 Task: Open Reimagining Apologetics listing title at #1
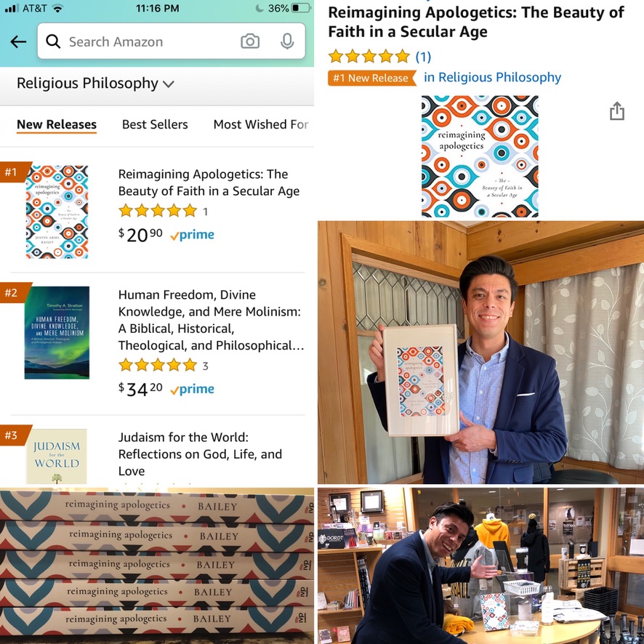209,182
